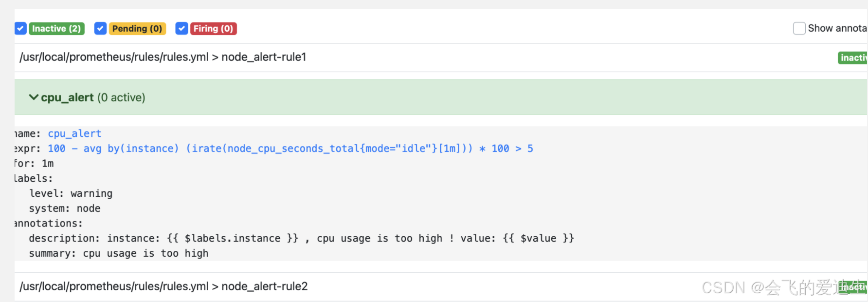The image size is (868, 302).
Task: Uncheck the Pending filter checkbox
Action: 100,29
